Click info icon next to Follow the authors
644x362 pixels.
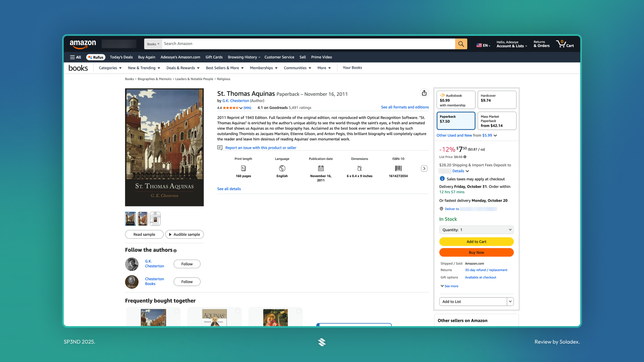point(175,251)
